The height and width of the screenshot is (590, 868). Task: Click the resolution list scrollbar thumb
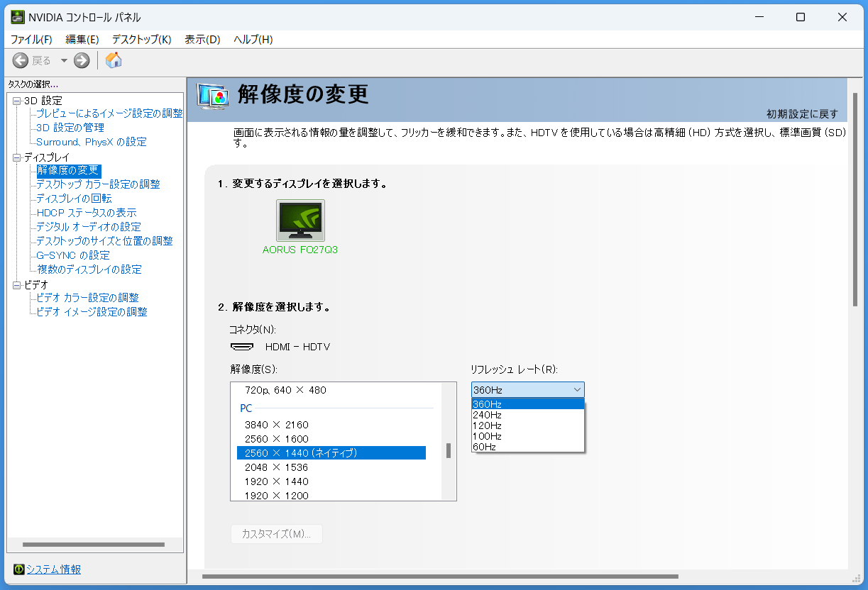click(449, 450)
